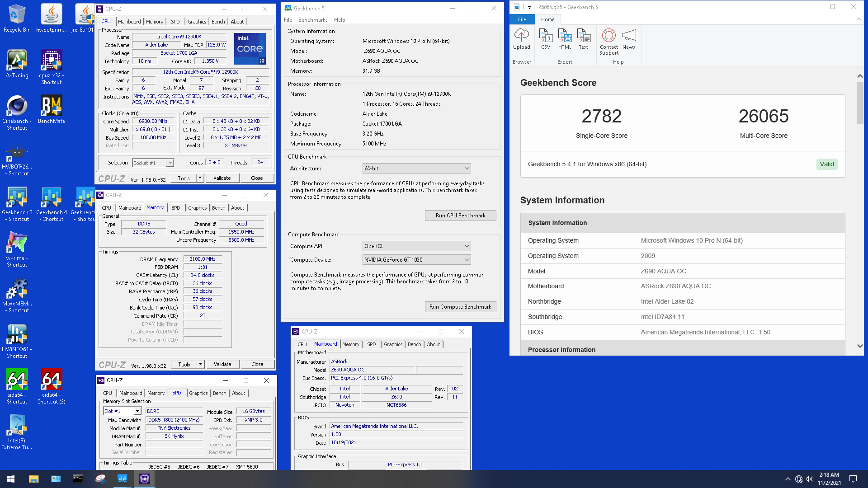Open File Explorer on taskbar
Screen dimensions: 868x488
point(33,479)
